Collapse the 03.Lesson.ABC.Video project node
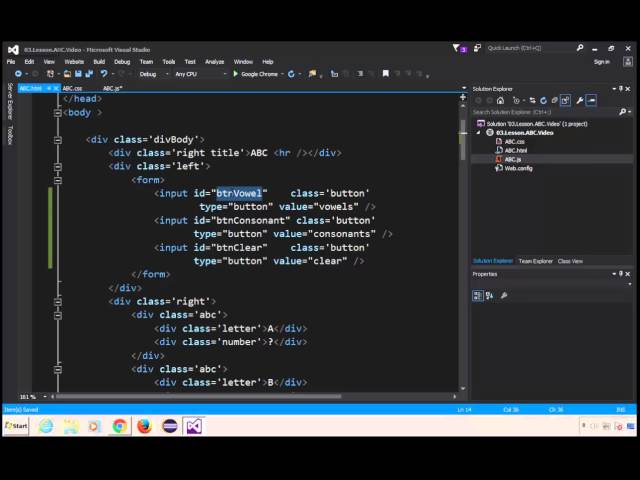This screenshot has height=480, width=640. [x=478, y=133]
